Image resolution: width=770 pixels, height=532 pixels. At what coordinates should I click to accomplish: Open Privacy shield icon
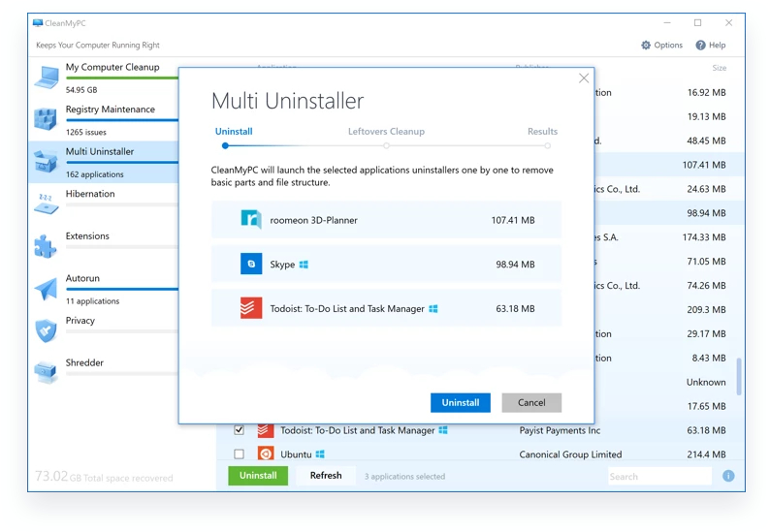[46, 330]
